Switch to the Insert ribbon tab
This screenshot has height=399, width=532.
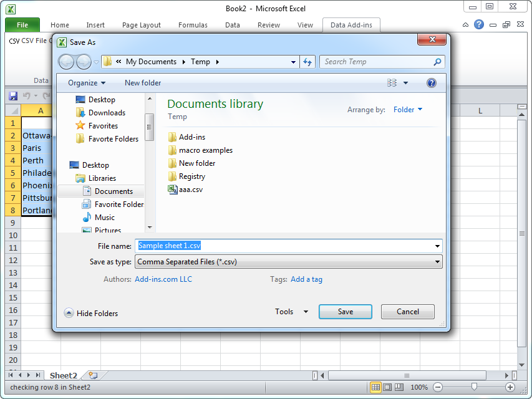(95, 25)
